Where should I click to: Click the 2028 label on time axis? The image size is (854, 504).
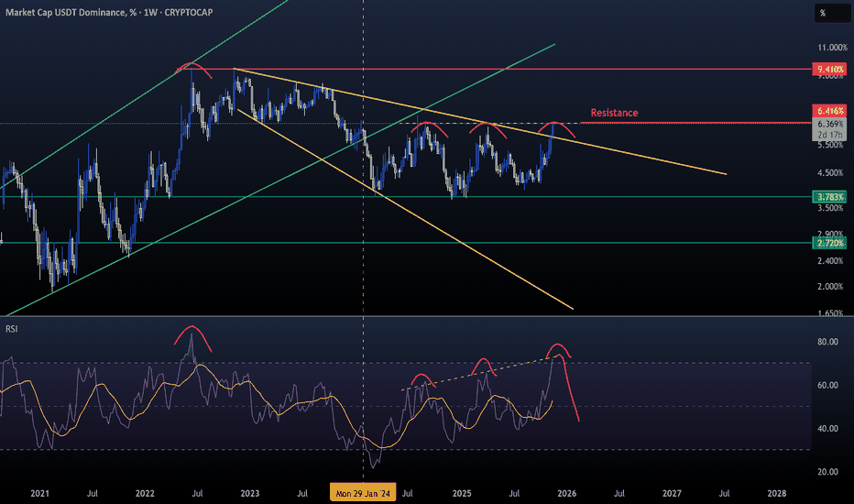pos(777,494)
